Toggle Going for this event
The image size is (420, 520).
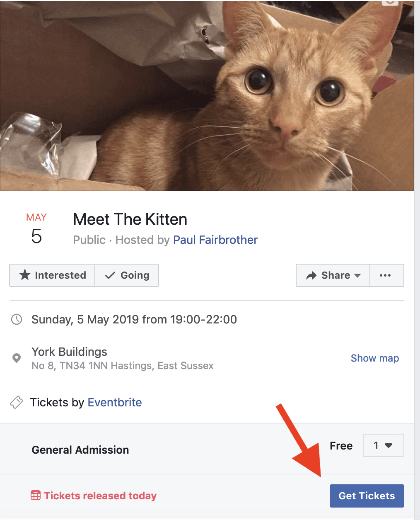(x=127, y=275)
